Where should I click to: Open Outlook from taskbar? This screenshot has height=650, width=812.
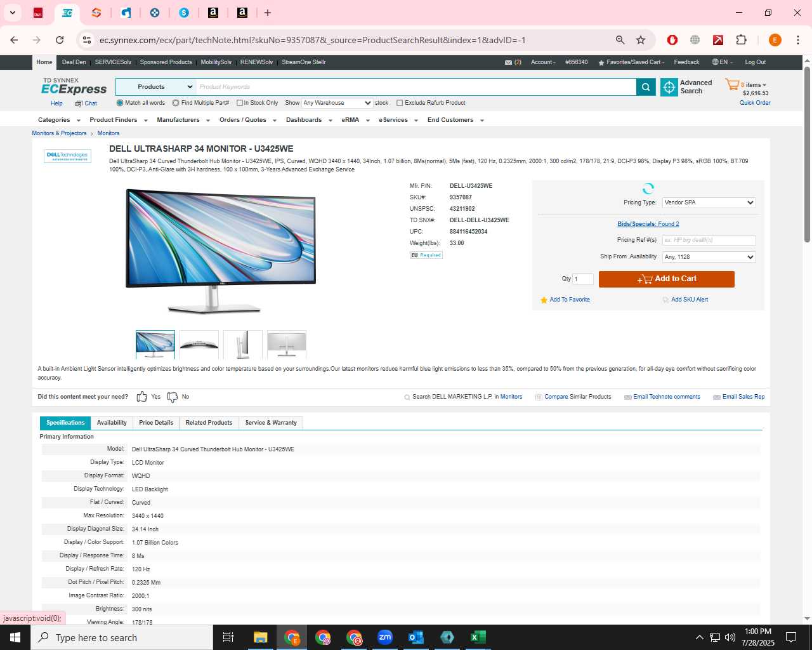click(x=416, y=637)
